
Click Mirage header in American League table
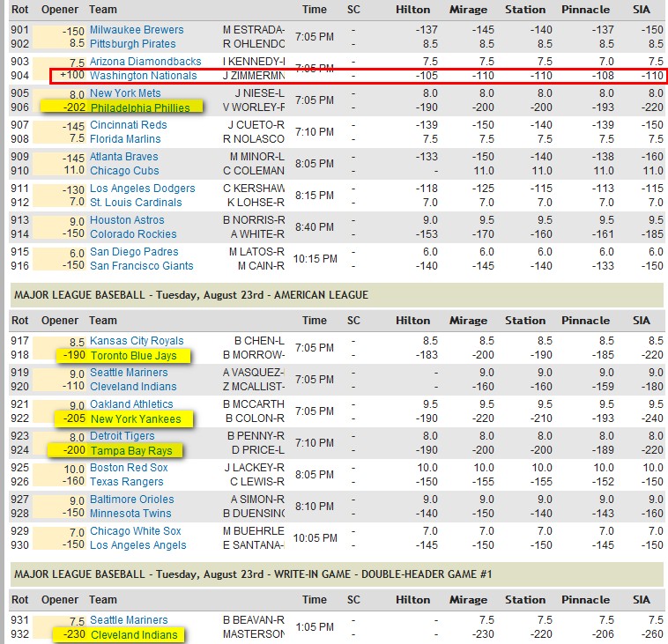point(468,321)
